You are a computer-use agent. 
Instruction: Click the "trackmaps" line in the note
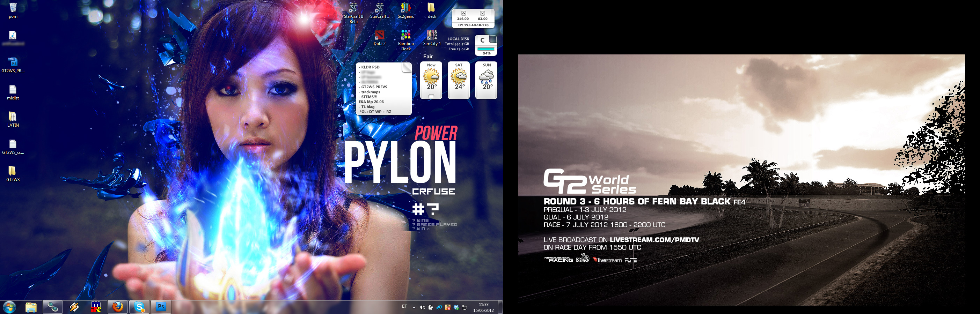(370, 92)
